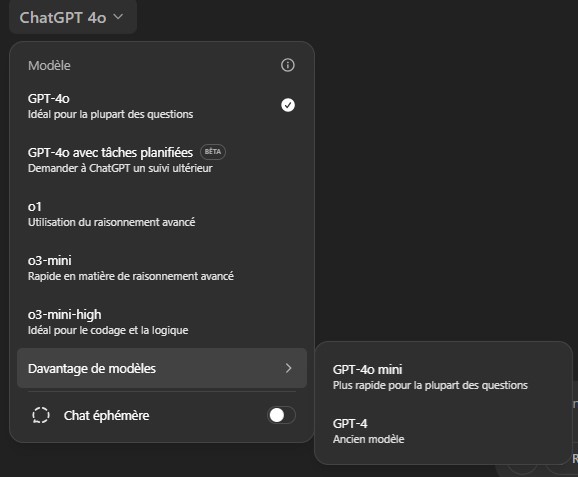Click the model info icon
This screenshot has width=578, height=477.
(x=288, y=65)
